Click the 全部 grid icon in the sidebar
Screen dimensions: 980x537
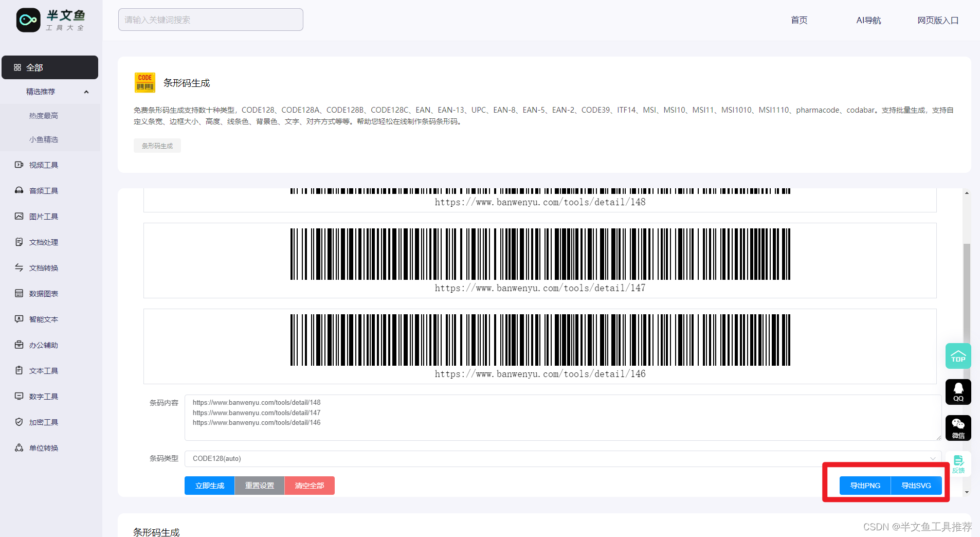(x=17, y=67)
